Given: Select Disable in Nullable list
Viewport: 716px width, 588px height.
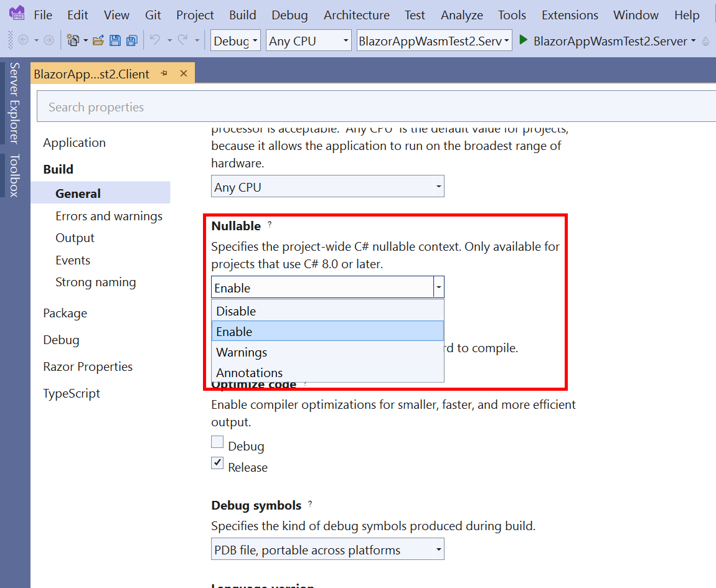Looking at the screenshot, I should 327,311.
